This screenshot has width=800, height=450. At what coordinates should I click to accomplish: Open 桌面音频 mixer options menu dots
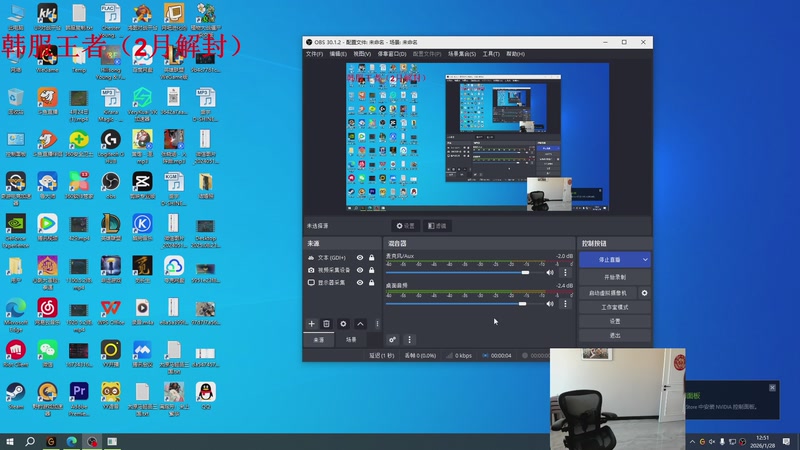pos(565,304)
